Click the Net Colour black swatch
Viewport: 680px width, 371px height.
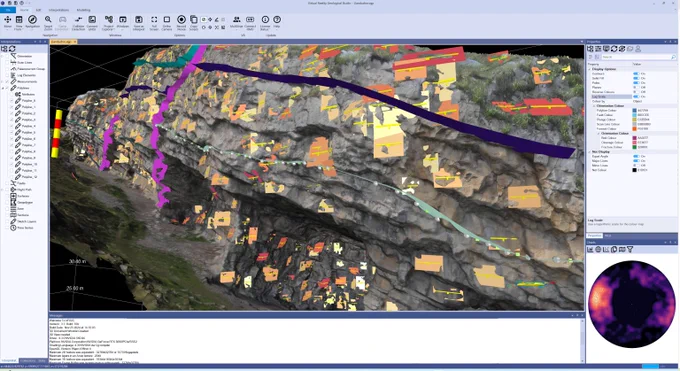point(634,170)
